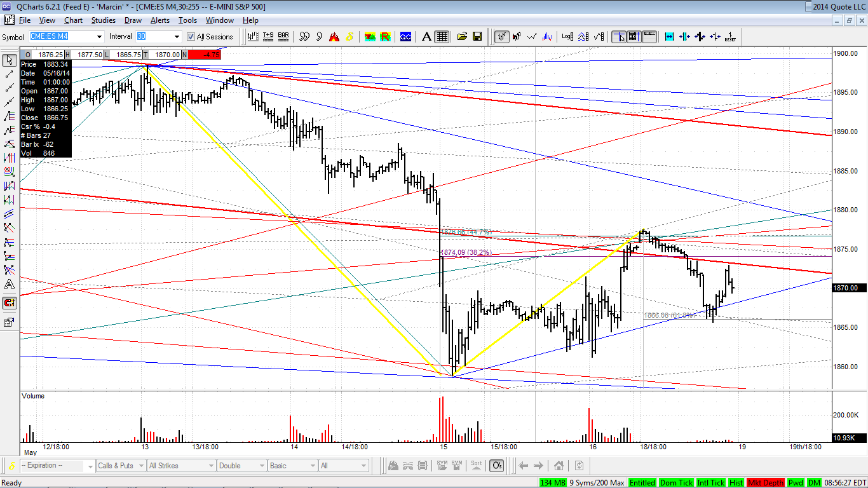
Task: Click the left arrow in bottom toolbar
Action: [x=524, y=466]
